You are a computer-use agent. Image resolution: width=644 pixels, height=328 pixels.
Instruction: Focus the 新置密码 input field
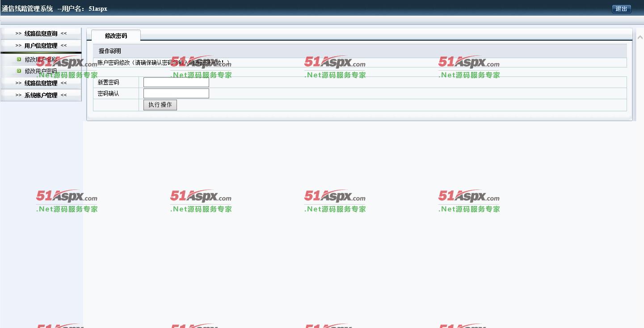coord(176,82)
